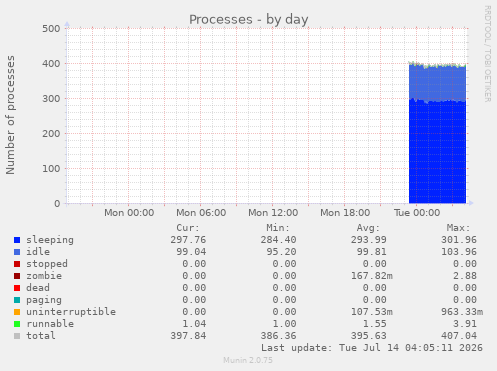The width and height of the screenshot is (497, 371).
Task: Click the 'Munin 2.0.75' version text
Action: click(x=248, y=360)
